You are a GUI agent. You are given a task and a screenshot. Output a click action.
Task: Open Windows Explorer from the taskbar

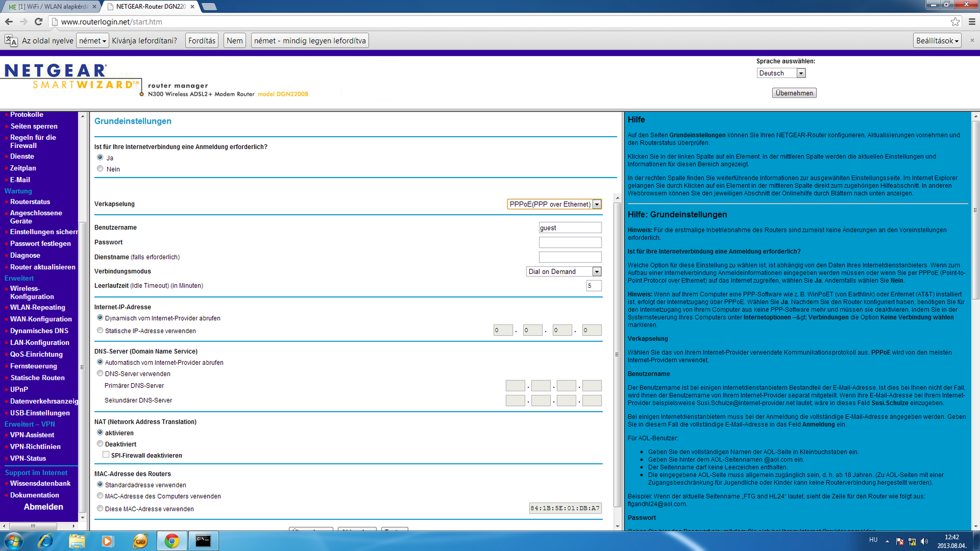(76, 541)
